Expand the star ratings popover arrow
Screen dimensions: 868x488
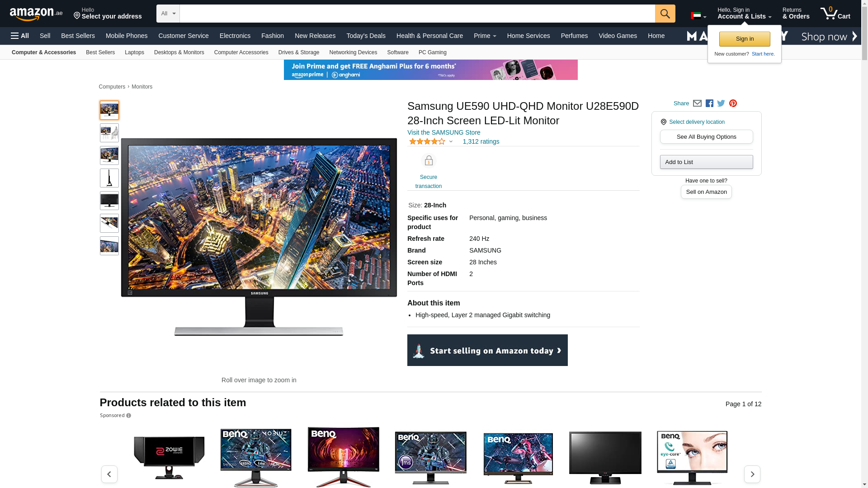[451, 141]
